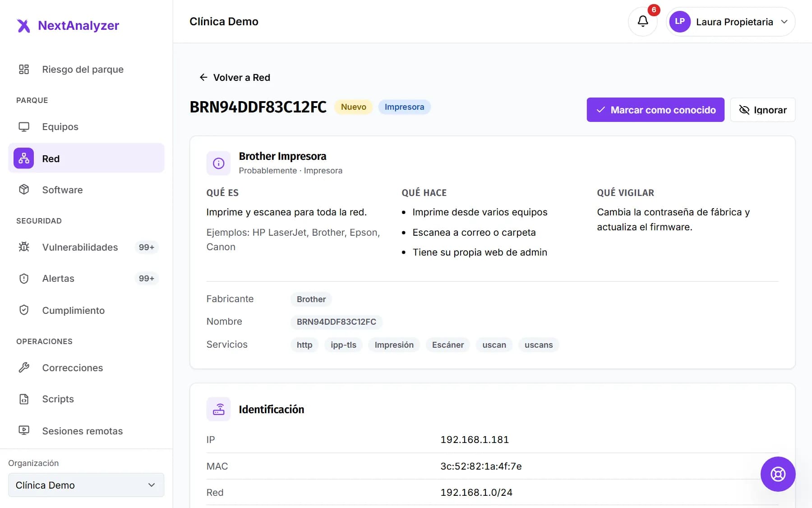The image size is (812, 508).
Task: Click the IP value 192.168.1.181
Action: click(475, 440)
